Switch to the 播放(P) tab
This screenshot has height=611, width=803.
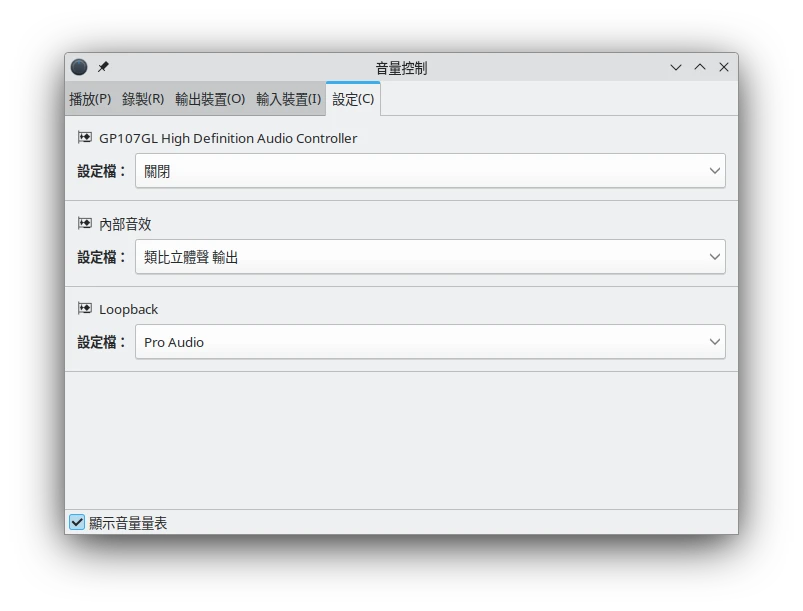click(90, 99)
